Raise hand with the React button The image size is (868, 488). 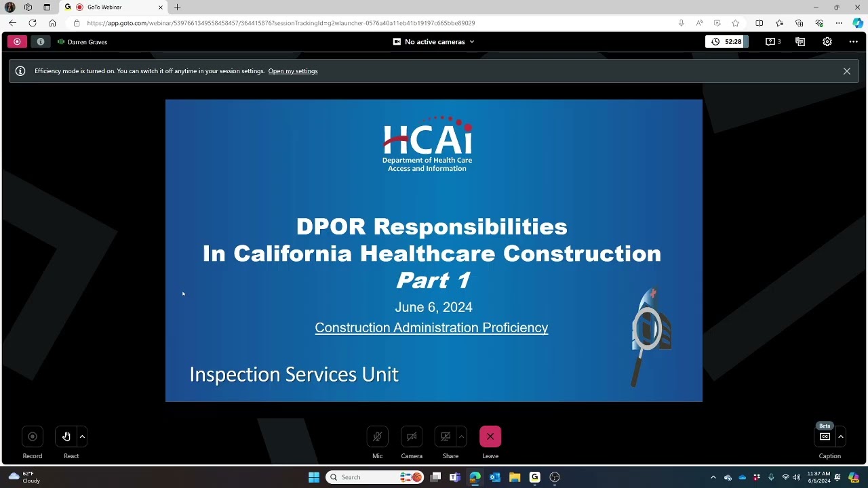[66, 436]
